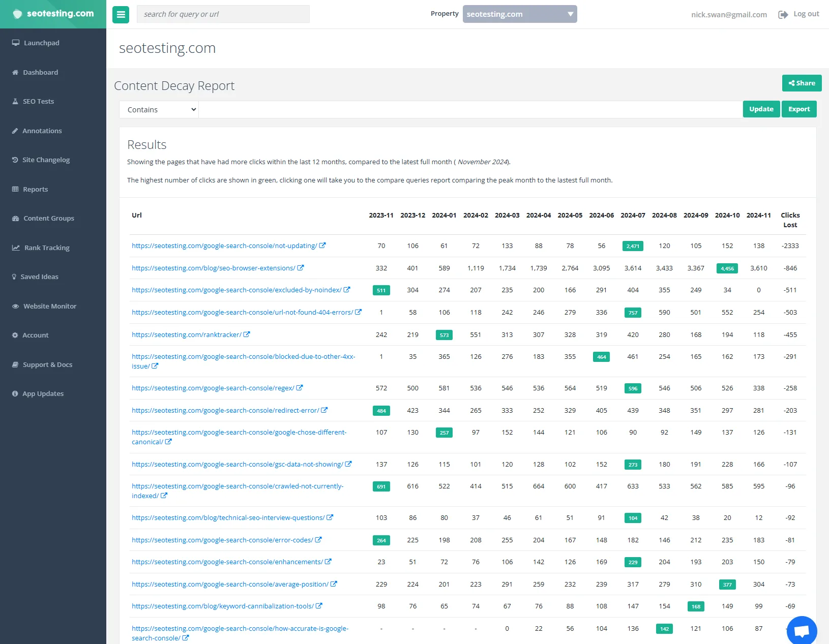This screenshot has height=644, width=829.
Task: Open external link icon for not-updating URL
Action: (x=322, y=246)
